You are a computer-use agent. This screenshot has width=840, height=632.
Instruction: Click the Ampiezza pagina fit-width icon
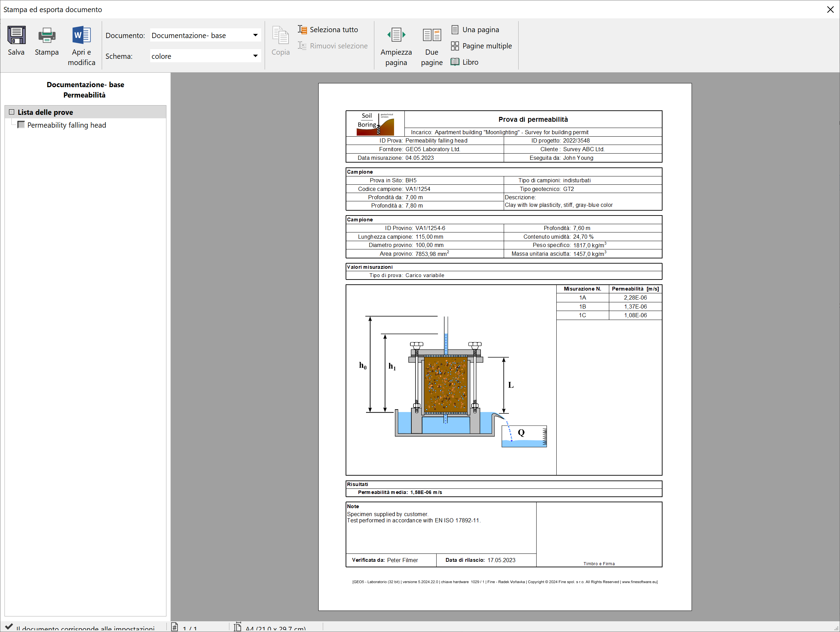[x=396, y=35]
